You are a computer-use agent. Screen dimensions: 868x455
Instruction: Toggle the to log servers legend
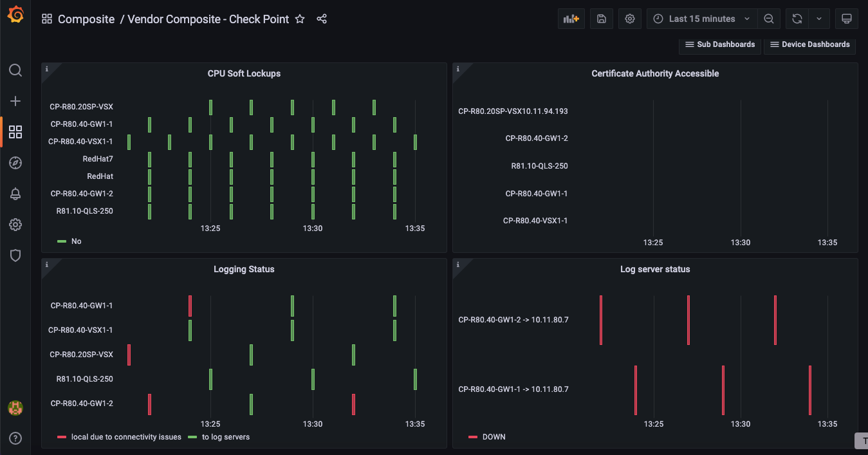point(226,437)
